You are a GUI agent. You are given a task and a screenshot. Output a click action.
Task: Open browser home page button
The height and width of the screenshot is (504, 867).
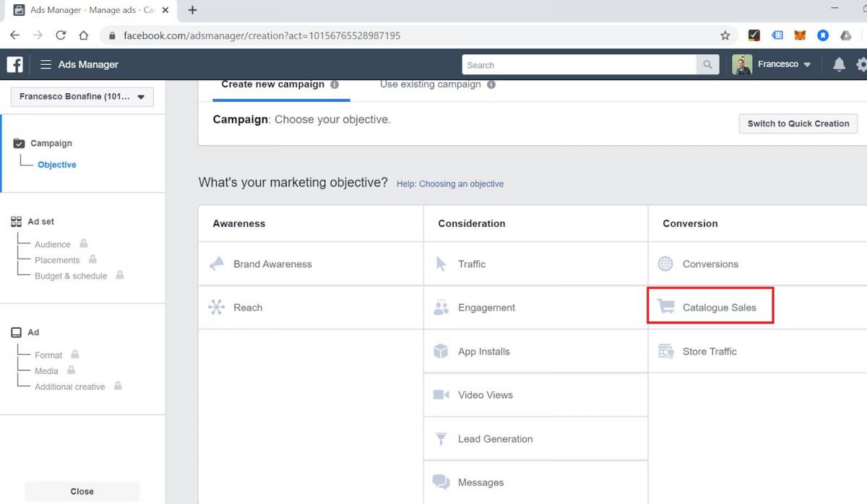pos(84,35)
